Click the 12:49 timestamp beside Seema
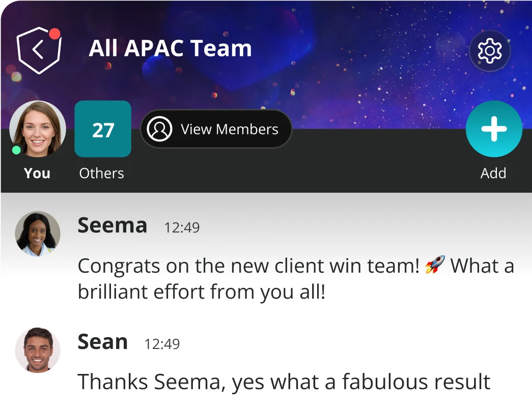 pyautogui.click(x=182, y=227)
